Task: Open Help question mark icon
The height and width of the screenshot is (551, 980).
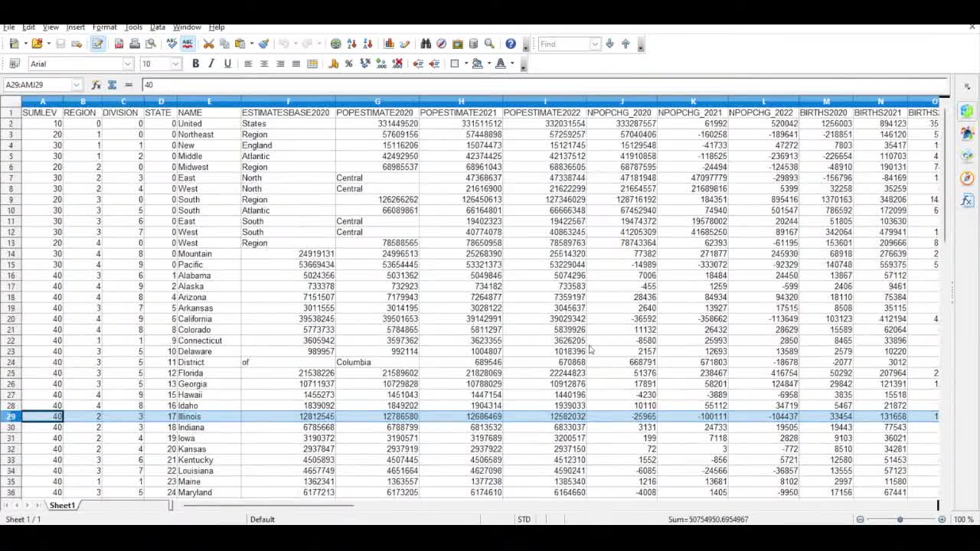Action: pos(511,44)
